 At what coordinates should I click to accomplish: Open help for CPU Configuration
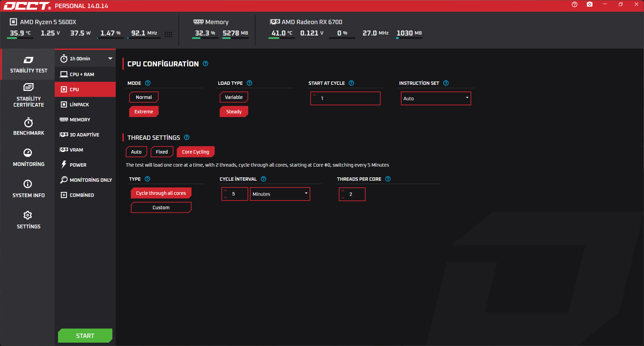206,64
